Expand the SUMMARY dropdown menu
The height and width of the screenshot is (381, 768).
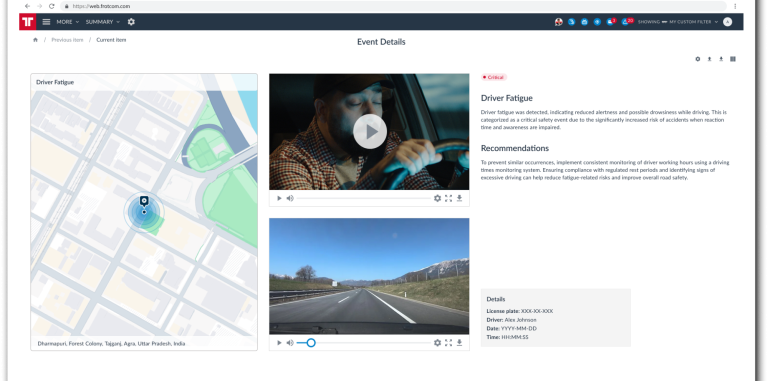coord(103,22)
